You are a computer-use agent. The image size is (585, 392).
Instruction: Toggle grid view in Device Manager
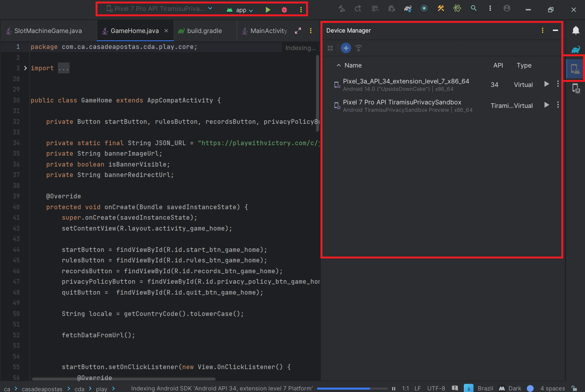330,48
